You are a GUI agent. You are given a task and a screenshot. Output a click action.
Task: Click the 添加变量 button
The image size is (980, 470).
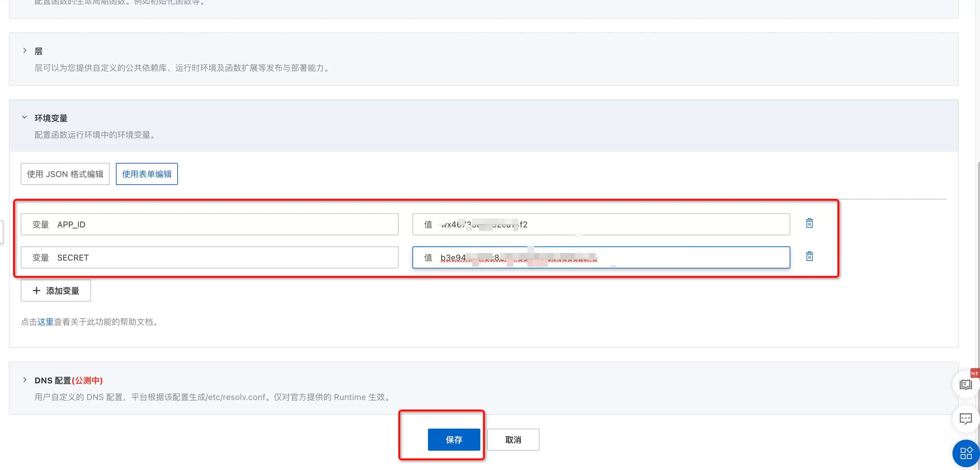click(56, 290)
